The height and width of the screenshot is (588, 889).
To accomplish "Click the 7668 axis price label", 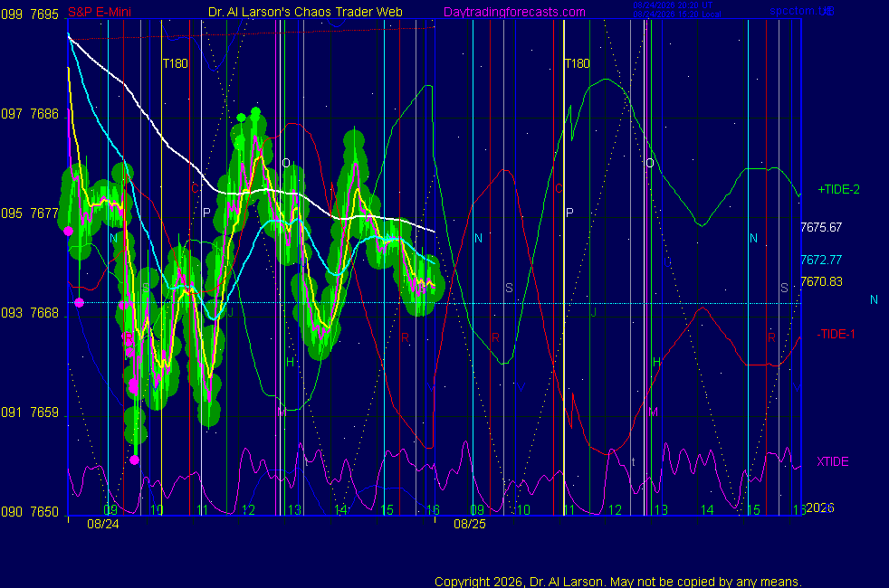I will tap(44, 313).
